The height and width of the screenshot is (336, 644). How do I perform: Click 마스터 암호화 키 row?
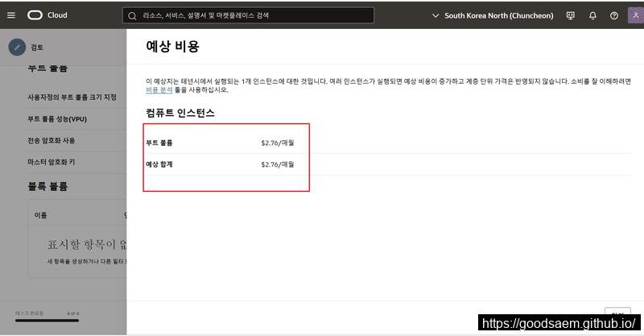[52, 162]
